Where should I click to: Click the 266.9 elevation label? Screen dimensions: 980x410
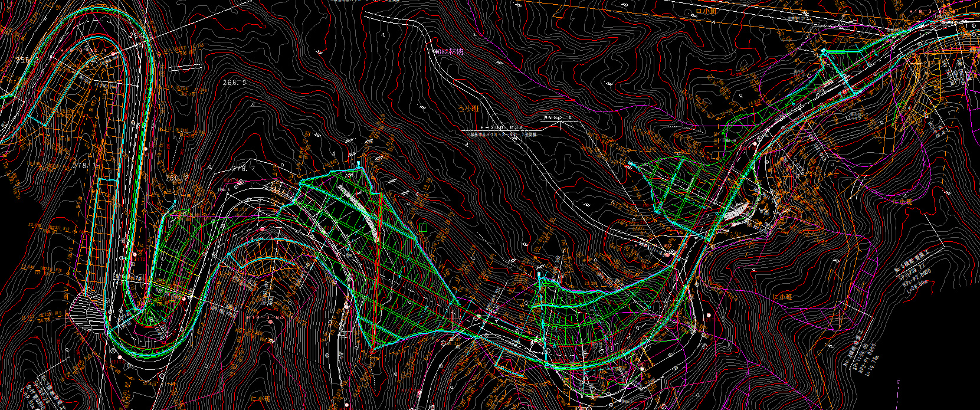tap(234, 83)
